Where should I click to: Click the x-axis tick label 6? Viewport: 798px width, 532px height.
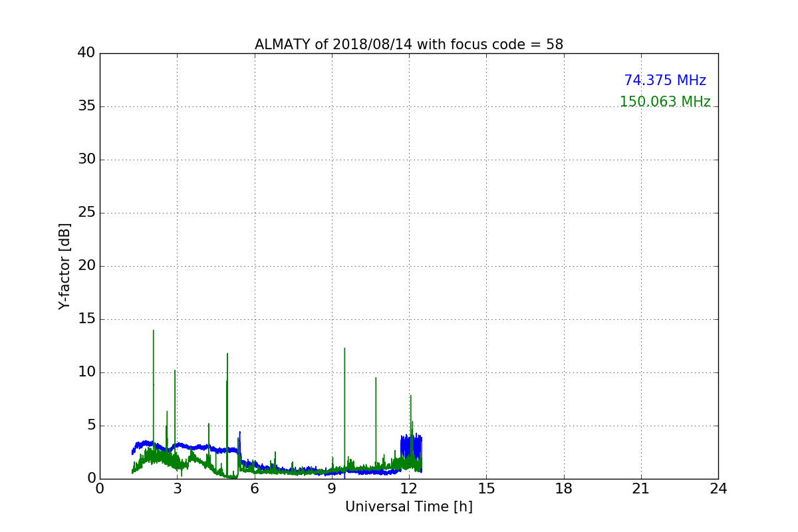255,489
